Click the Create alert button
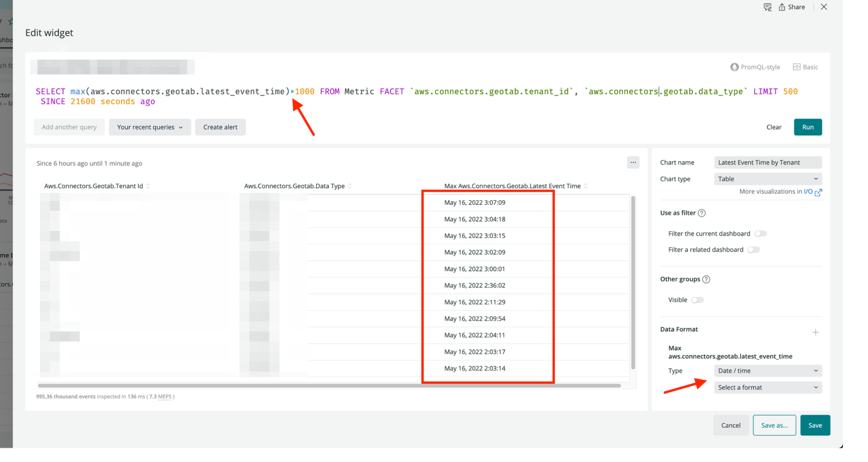 [x=220, y=127]
